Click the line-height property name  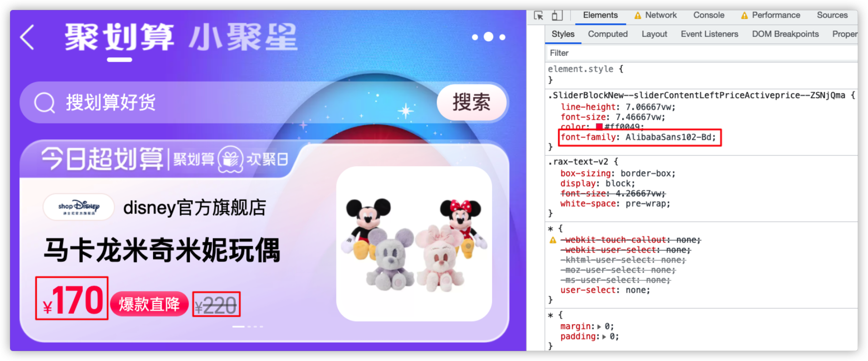588,107
